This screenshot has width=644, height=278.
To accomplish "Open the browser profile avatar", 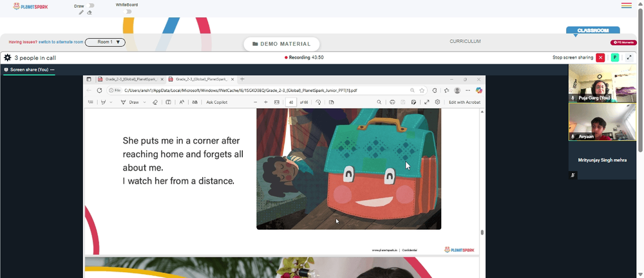I will pos(457,90).
